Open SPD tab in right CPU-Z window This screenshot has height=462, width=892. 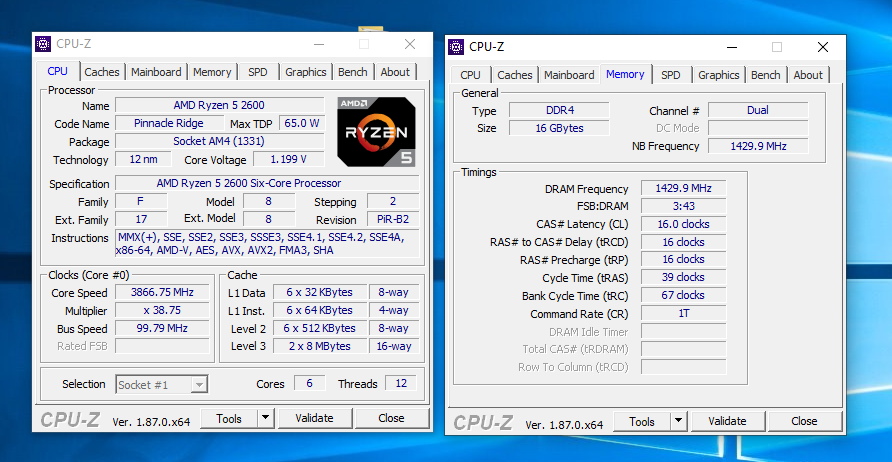(671, 75)
